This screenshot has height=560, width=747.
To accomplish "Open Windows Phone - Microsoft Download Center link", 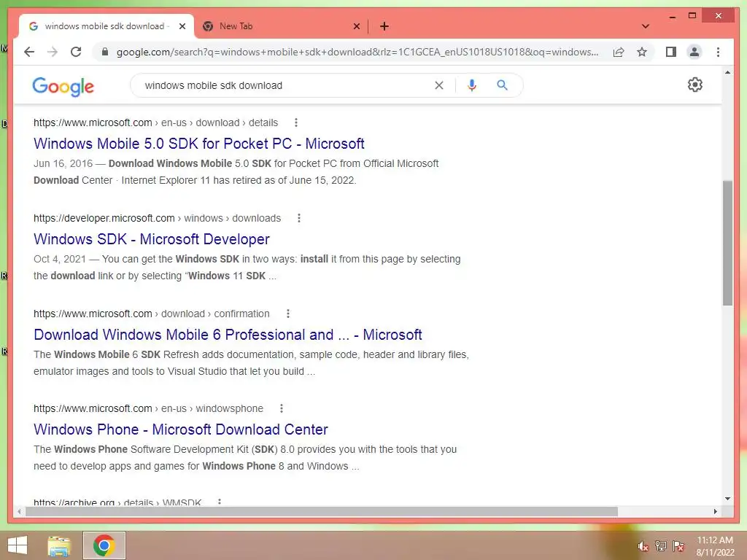I will (181, 429).
